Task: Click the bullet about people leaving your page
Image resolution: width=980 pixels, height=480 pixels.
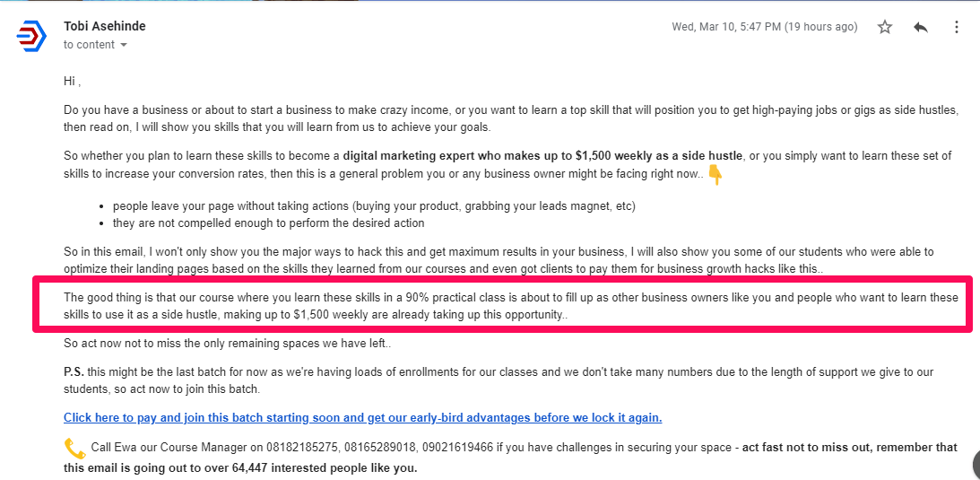Action: pos(374,205)
